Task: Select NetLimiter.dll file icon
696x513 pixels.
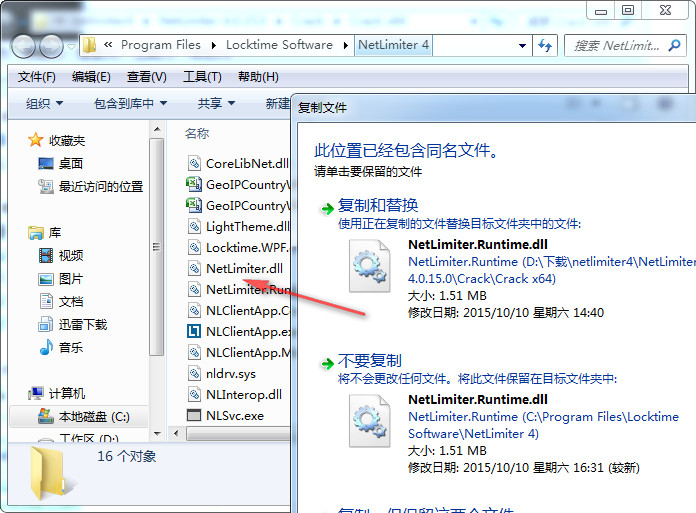Action: point(194,268)
